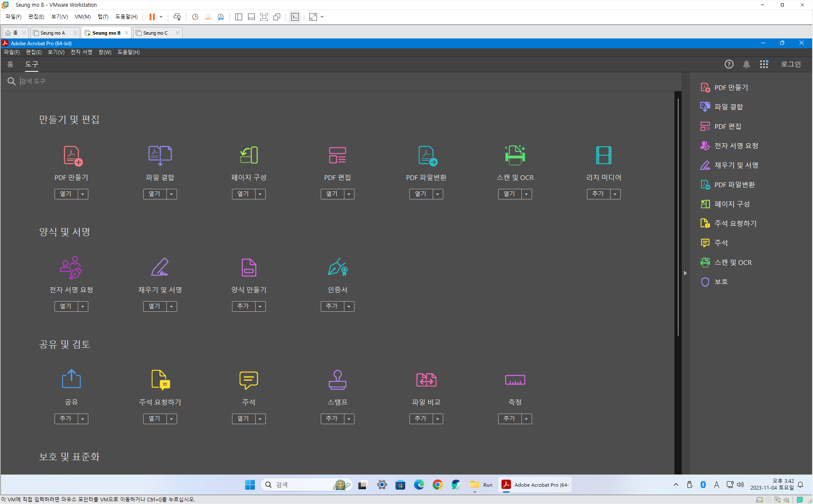Click the PDF 만들기 tool icon
Viewport: 813px width, 504px height.
[72, 155]
